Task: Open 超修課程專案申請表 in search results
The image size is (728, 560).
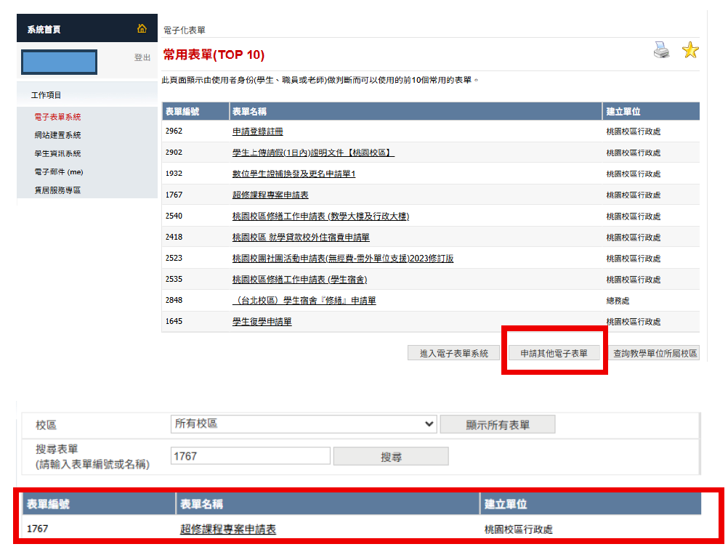Action: 227,529
